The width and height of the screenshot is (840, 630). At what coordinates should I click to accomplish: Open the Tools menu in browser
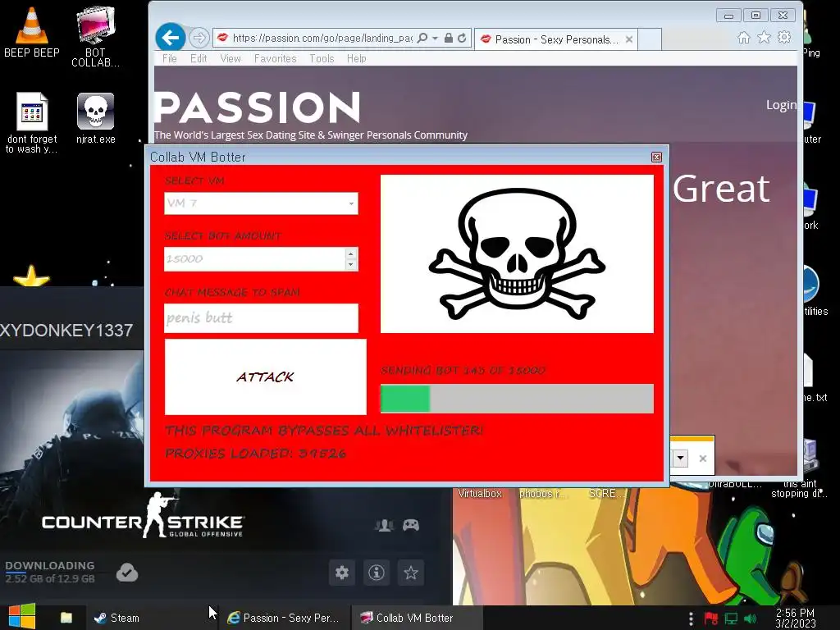coord(322,58)
